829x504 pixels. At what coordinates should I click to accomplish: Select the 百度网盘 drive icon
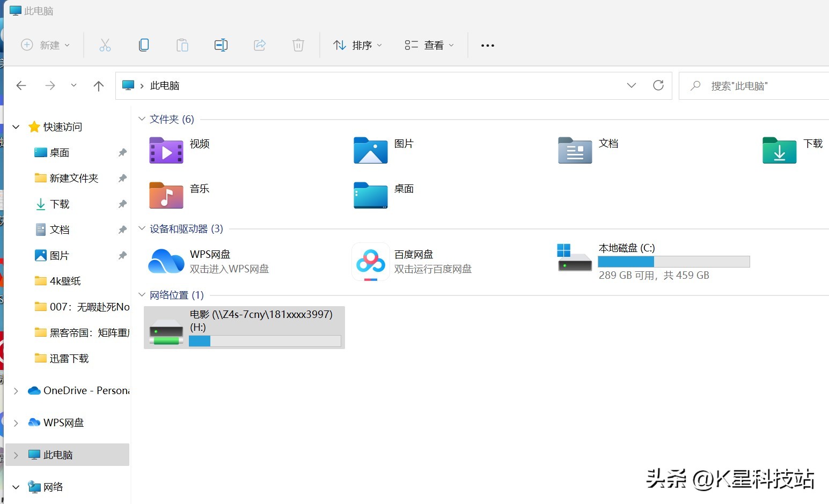click(370, 262)
